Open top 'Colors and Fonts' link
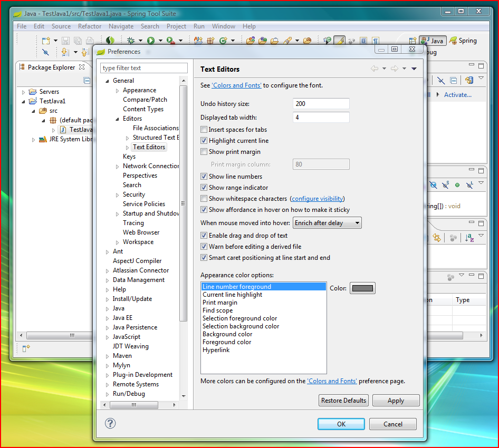This screenshot has height=448, width=499. 236,85
